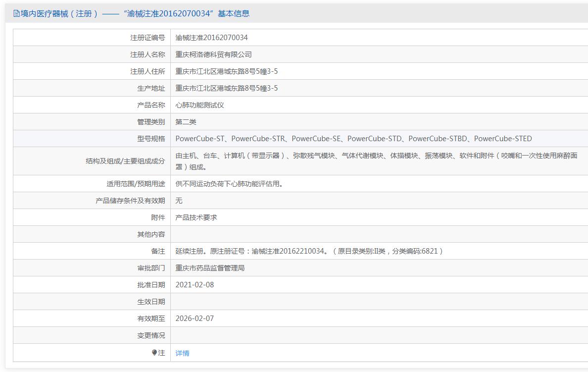Click the 注册人住所 address value

227,71
